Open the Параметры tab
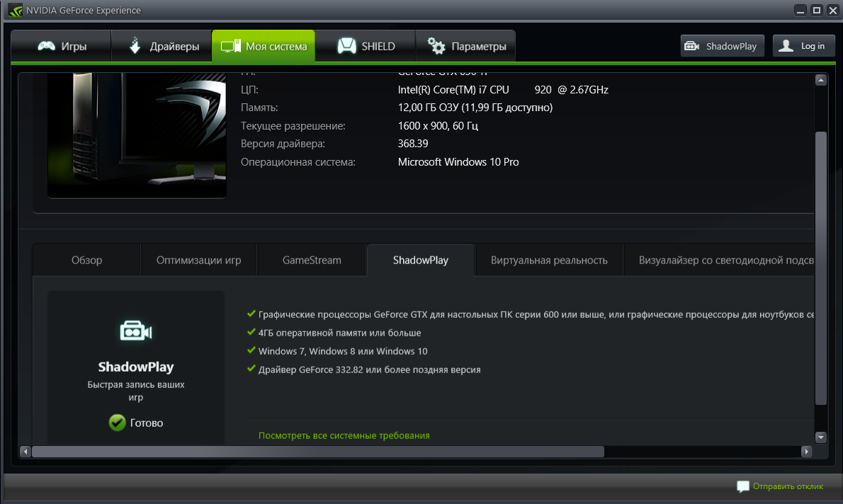This screenshot has width=843, height=504. pyautogui.click(x=465, y=46)
